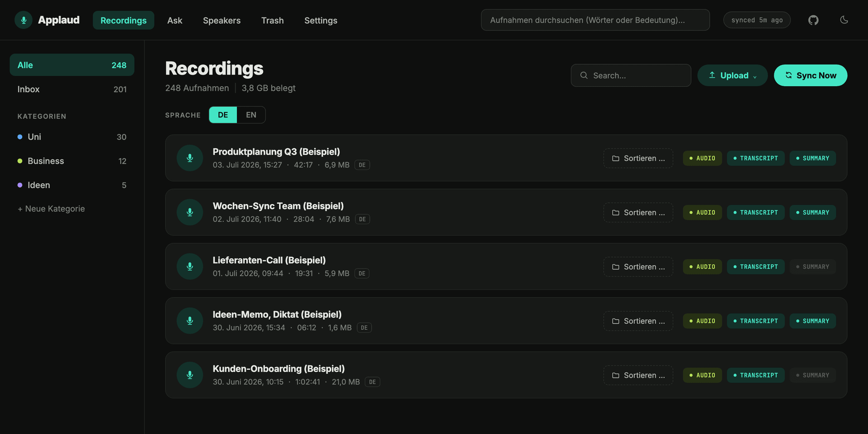Click AUDIO badge of Wochen-Sync Team
This screenshot has height=434, width=868.
coord(702,212)
